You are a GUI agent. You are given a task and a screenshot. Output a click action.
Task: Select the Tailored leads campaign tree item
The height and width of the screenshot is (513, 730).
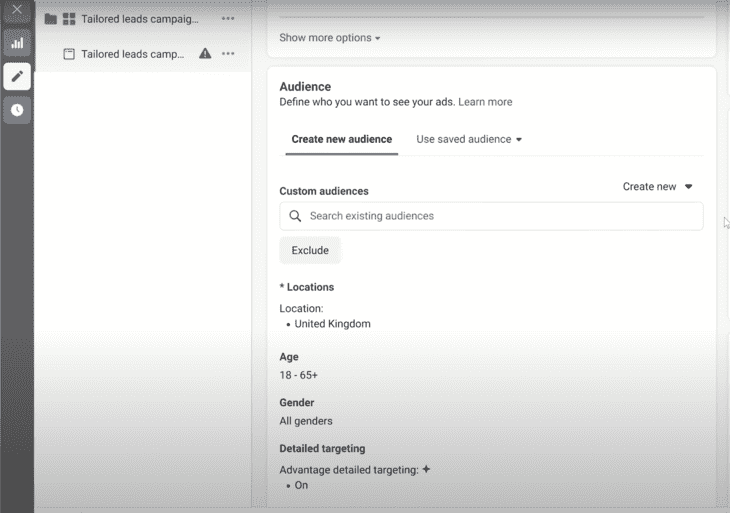point(140,19)
